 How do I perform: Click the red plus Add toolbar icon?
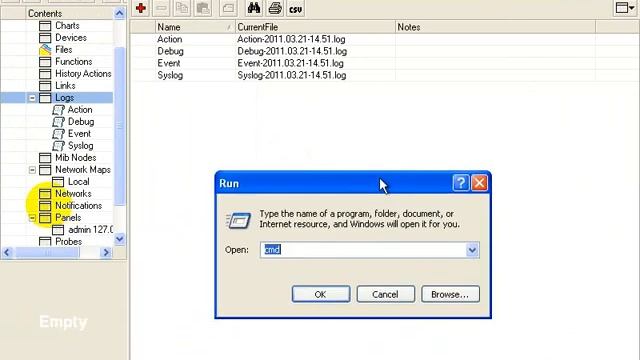[141, 8]
